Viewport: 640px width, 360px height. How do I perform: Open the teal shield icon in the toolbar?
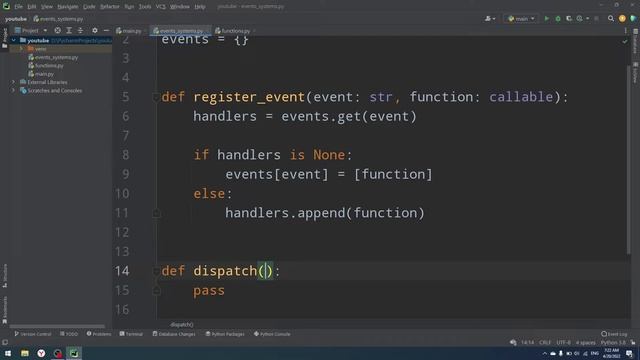[x=633, y=19]
